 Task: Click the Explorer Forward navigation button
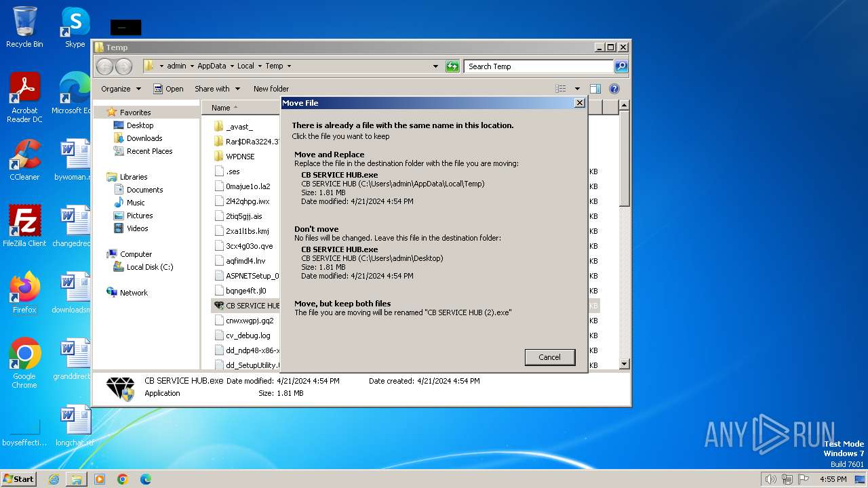tap(123, 66)
